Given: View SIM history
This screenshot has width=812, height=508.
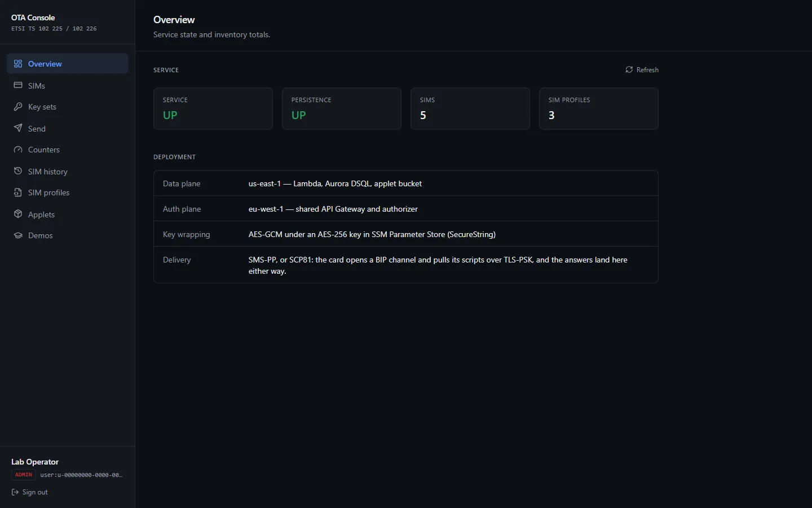Looking at the screenshot, I should pyautogui.click(x=68, y=171).
